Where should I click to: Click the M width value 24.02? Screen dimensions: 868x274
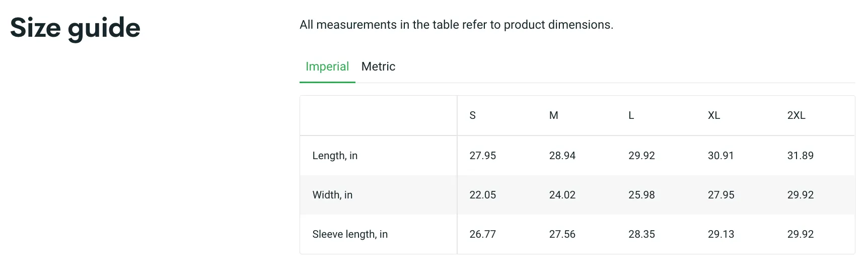(x=562, y=195)
